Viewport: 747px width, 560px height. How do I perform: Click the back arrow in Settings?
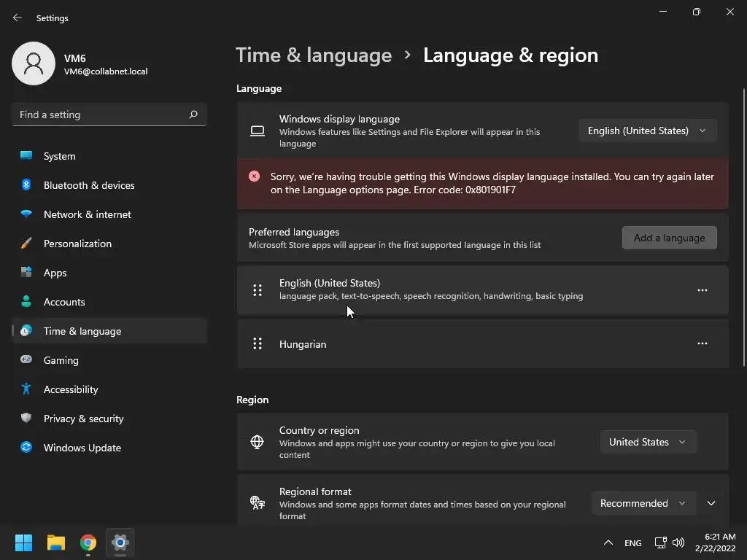point(18,17)
